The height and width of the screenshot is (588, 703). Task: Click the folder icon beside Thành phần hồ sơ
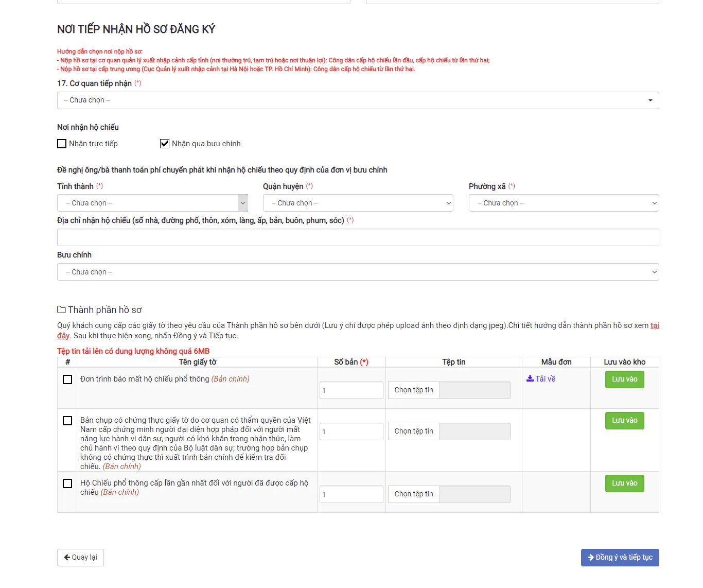[x=61, y=309]
